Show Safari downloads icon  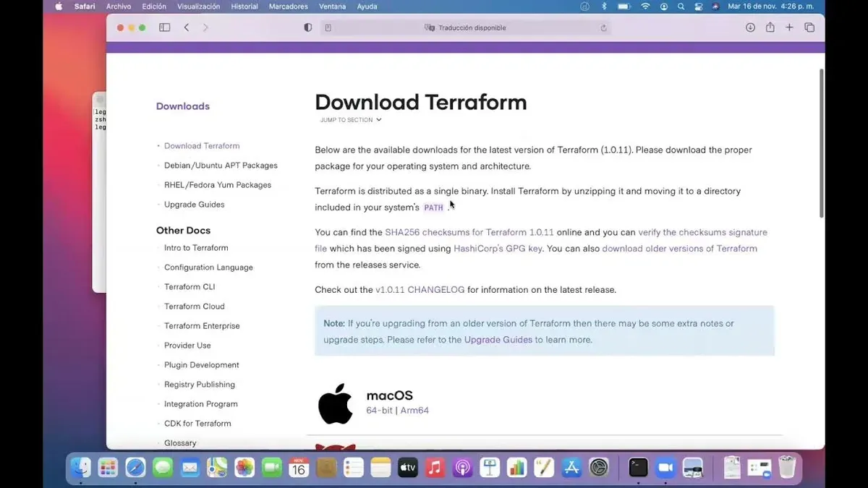[x=750, y=27]
